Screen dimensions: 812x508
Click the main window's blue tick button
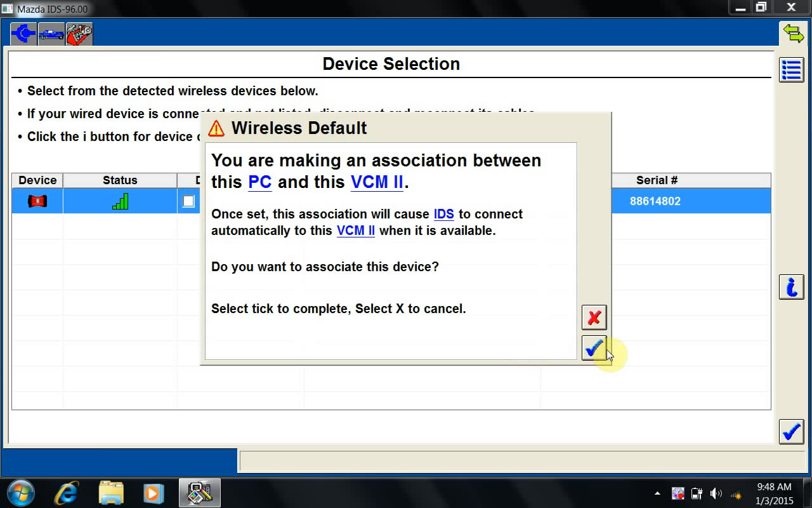pyautogui.click(x=791, y=432)
